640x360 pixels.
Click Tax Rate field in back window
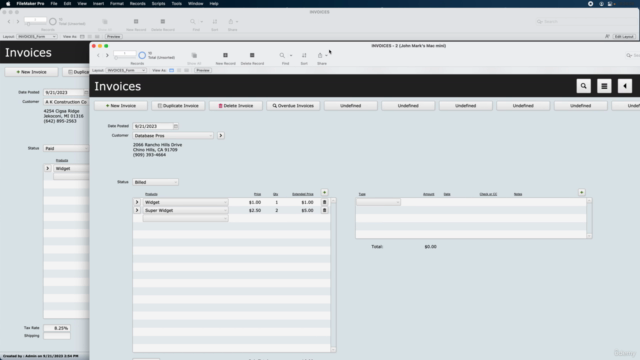57,328
